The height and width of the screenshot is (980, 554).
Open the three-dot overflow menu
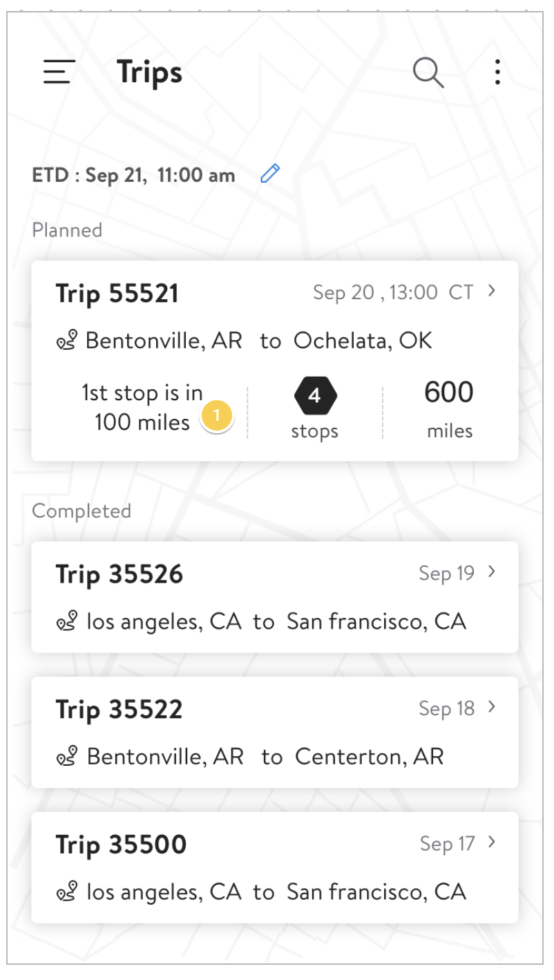point(497,72)
